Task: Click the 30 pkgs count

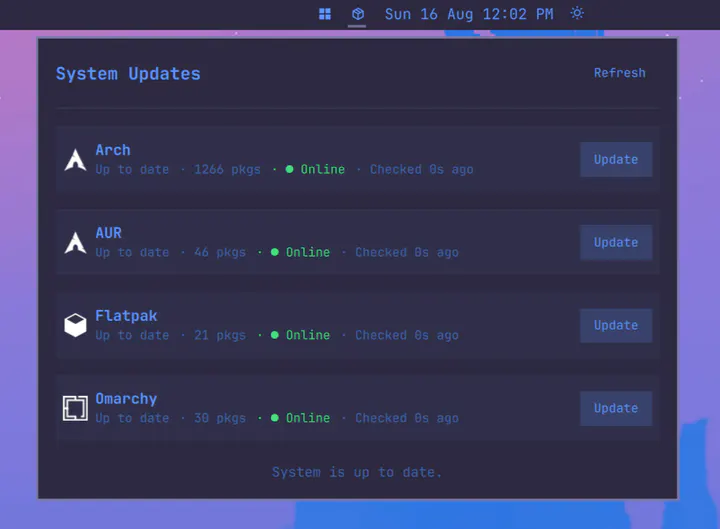Action: click(220, 418)
